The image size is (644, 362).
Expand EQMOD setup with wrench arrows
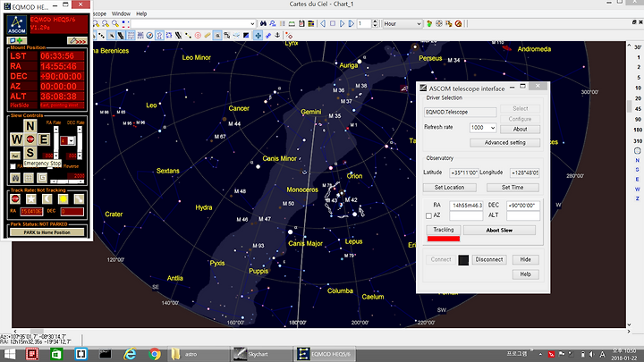click(x=77, y=40)
